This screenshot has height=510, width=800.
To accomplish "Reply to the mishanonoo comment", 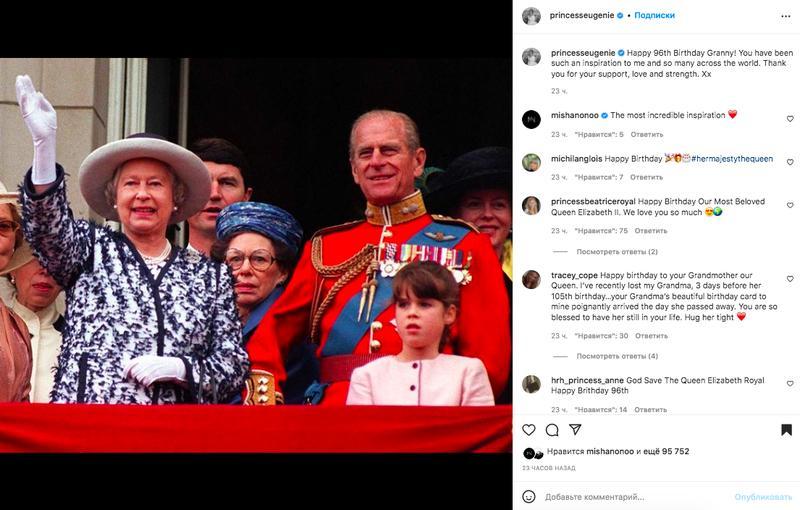I will coord(647,135).
